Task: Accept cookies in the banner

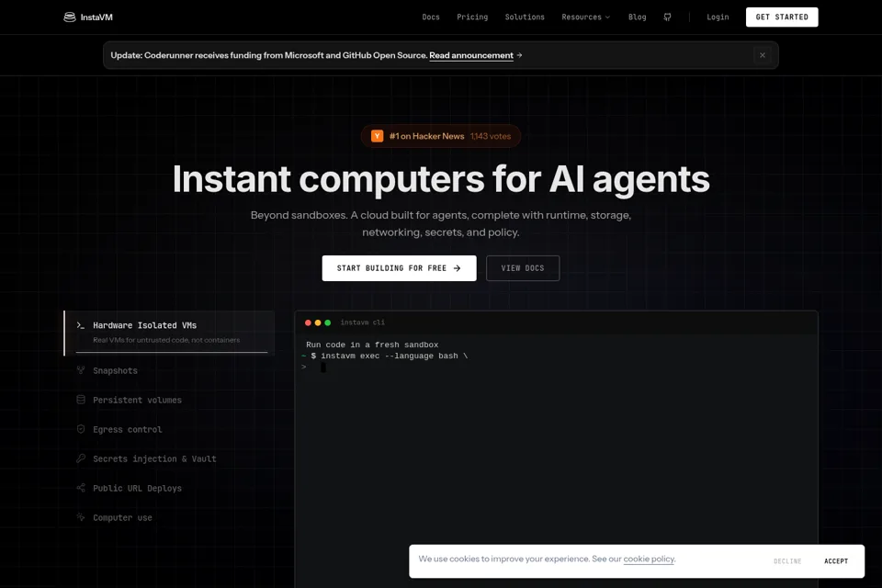Action: [836, 561]
